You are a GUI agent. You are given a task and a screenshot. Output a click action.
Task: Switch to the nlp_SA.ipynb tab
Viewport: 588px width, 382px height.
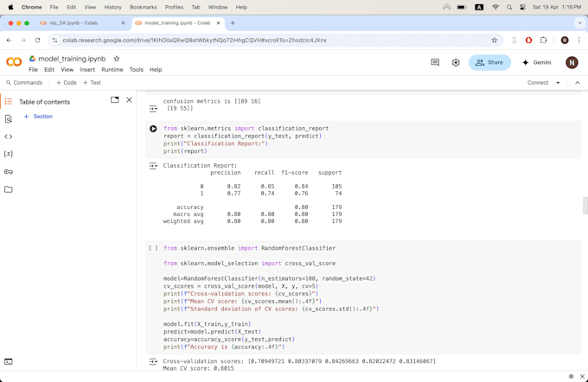[82, 22]
